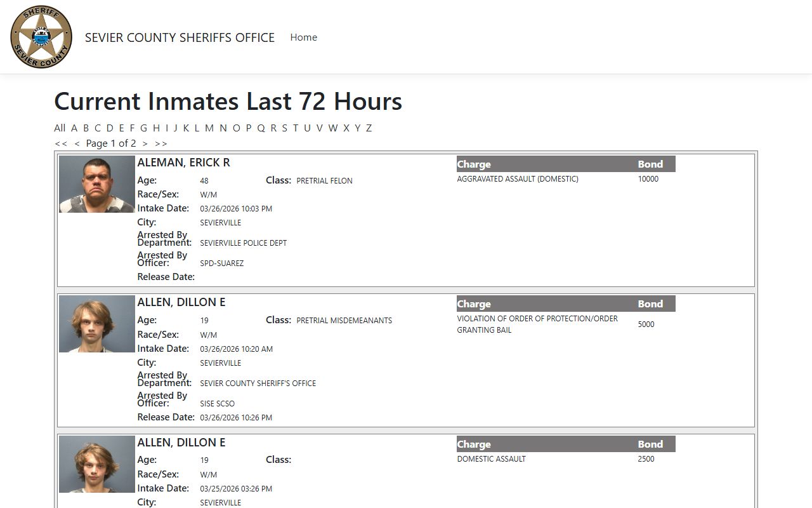Viewport: 812px width, 508px height.
Task: Select the name ALEMAN, ERICK R
Action: [x=183, y=163]
